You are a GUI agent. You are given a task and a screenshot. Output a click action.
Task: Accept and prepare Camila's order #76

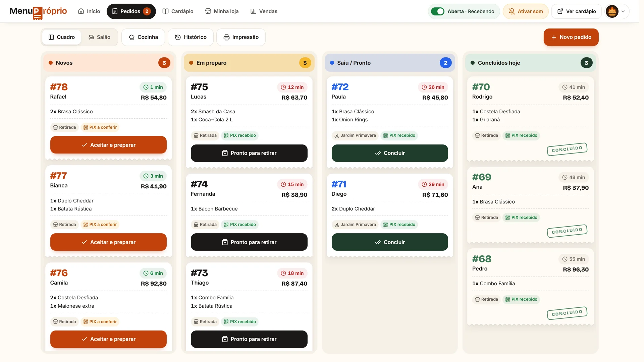[x=108, y=339]
